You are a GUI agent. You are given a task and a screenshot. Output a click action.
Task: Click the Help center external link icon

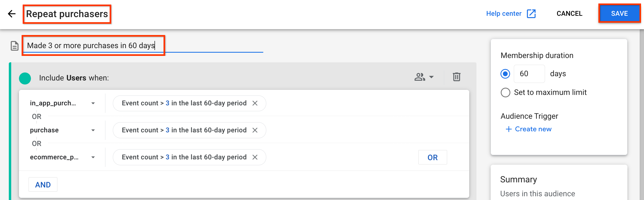click(531, 14)
